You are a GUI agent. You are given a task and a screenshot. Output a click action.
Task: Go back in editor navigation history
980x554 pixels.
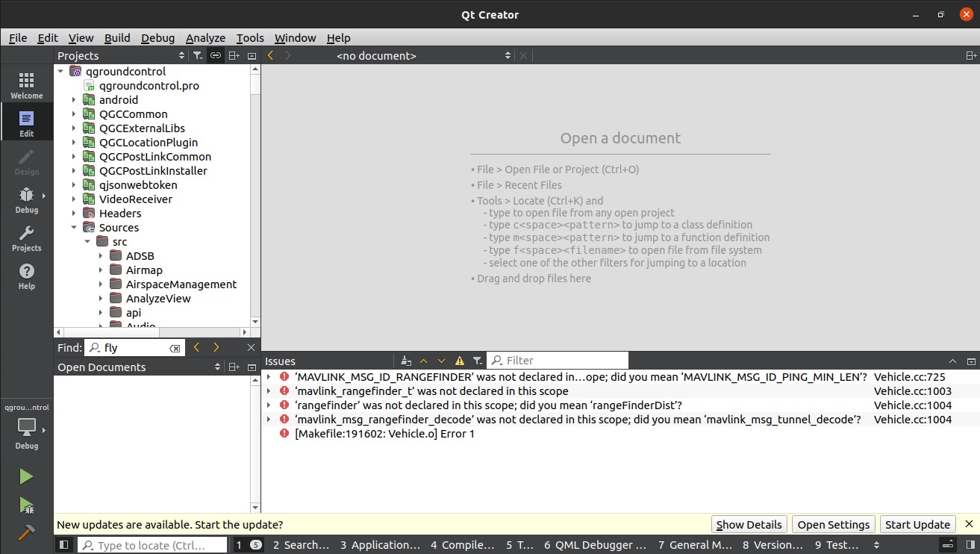coord(270,55)
